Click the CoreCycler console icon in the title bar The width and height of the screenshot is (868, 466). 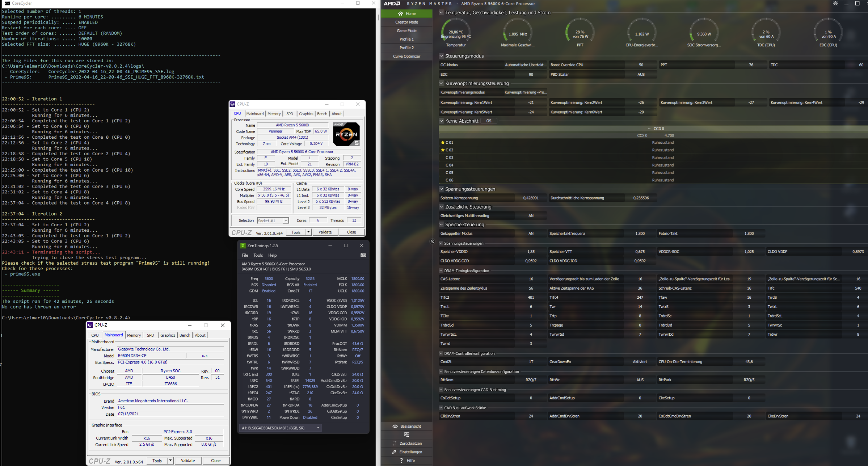7,3
